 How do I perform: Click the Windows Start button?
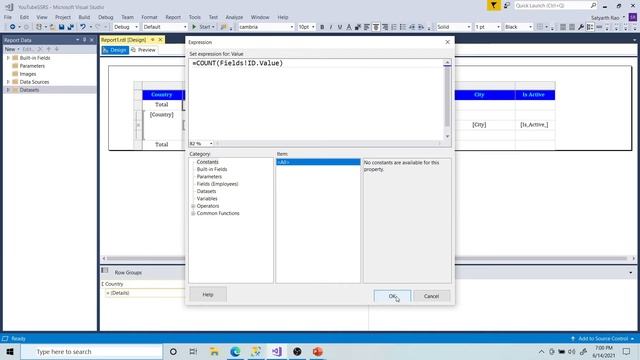10,351
